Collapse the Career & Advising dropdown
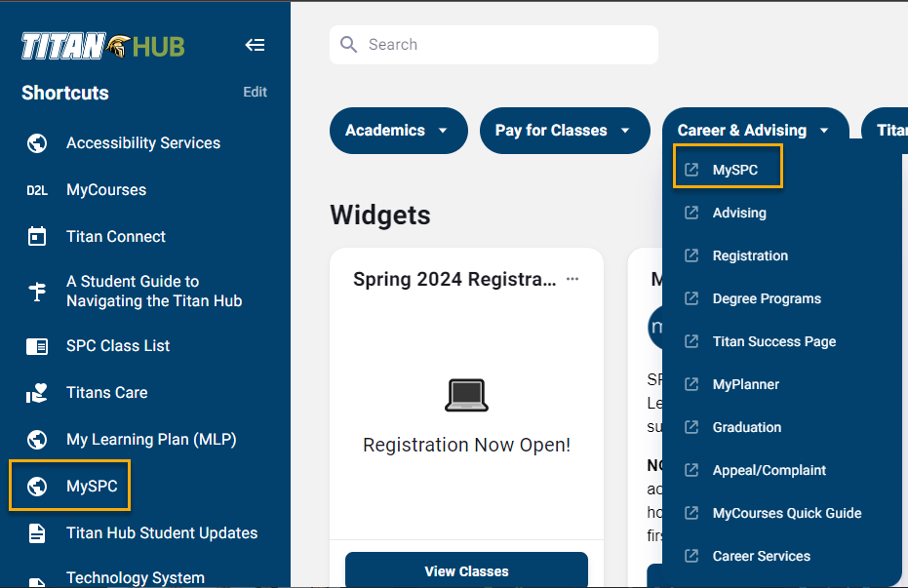 [755, 131]
